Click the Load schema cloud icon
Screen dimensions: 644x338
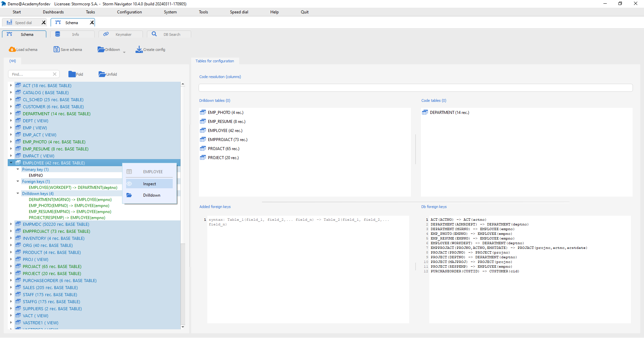click(x=12, y=50)
